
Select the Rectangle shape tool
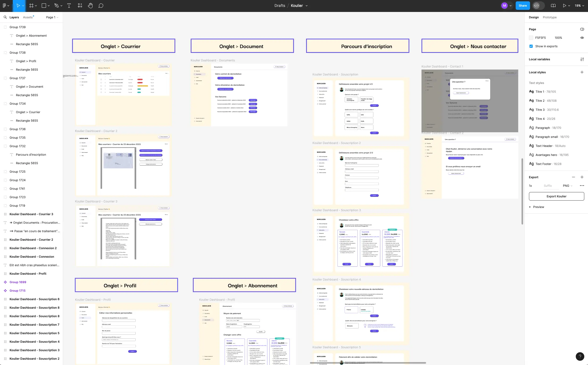pos(44,6)
